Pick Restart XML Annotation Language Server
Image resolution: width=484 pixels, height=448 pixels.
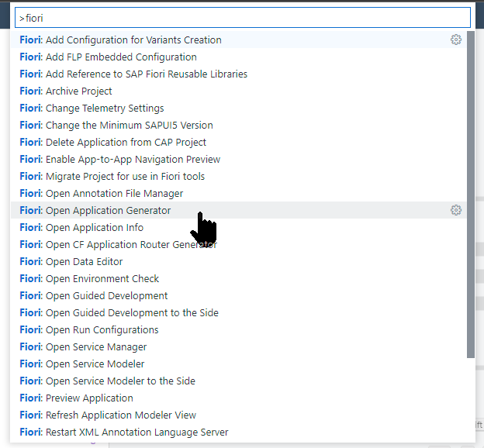[239, 432]
